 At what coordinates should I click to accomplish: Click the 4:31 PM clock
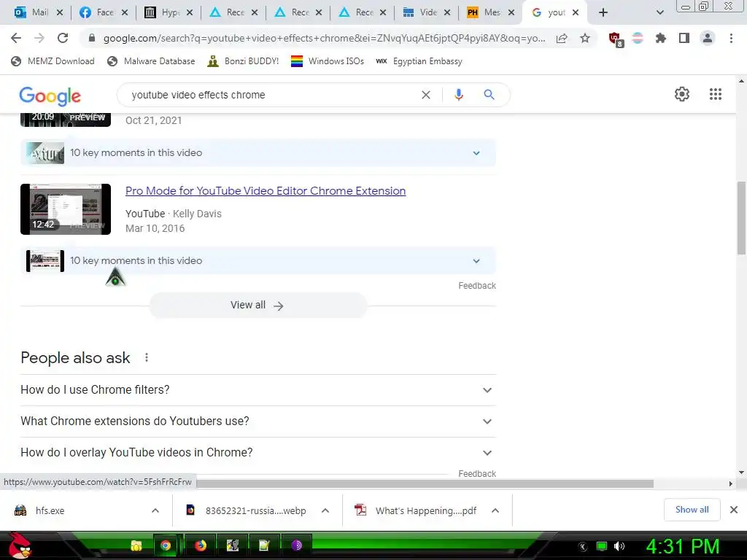click(683, 546)
